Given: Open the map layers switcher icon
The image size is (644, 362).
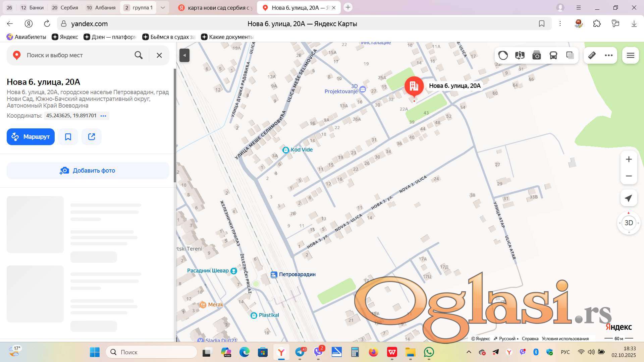Looking at the screenshot, I should click(x=570, y=55).
